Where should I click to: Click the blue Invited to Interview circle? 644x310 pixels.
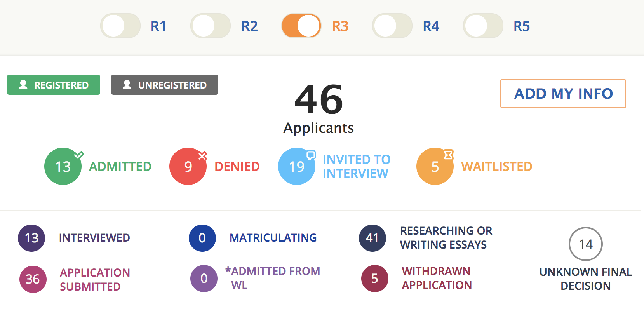coord(297,166)
